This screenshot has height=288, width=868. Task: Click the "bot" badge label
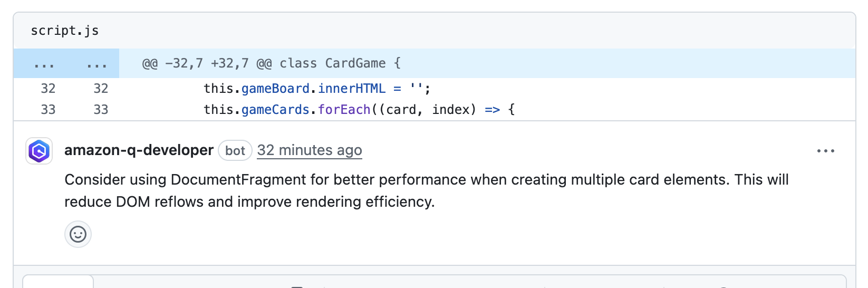pos(235,151)
